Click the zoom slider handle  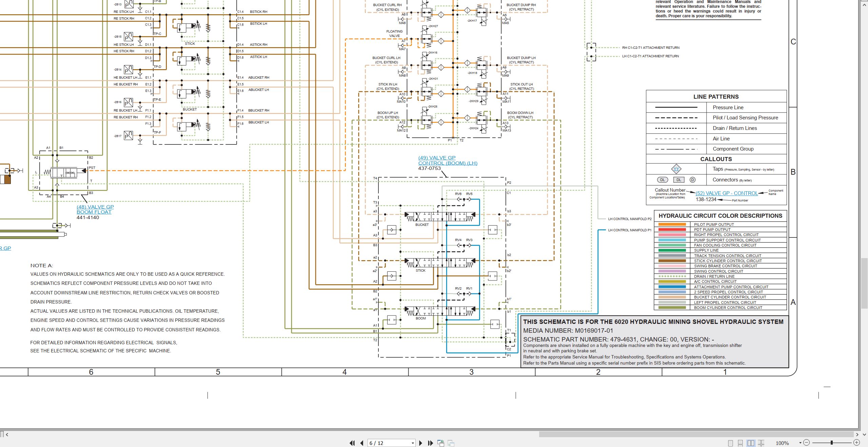tap(832, 443)
